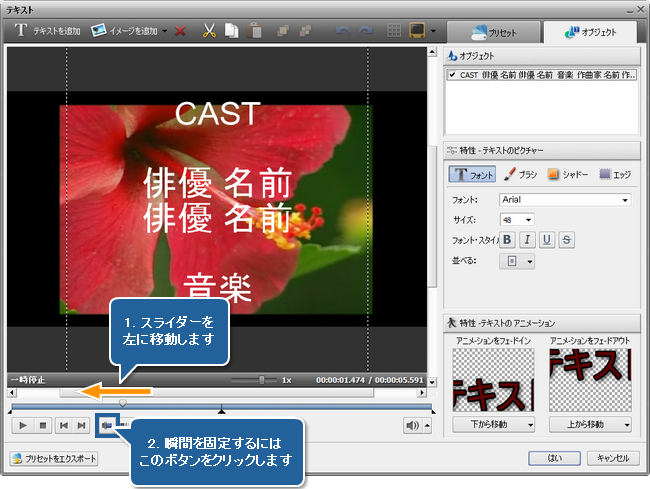Screen dimensions: 650x489
Task: Toggle the CAST object checkbox
Action: point(452,75)
